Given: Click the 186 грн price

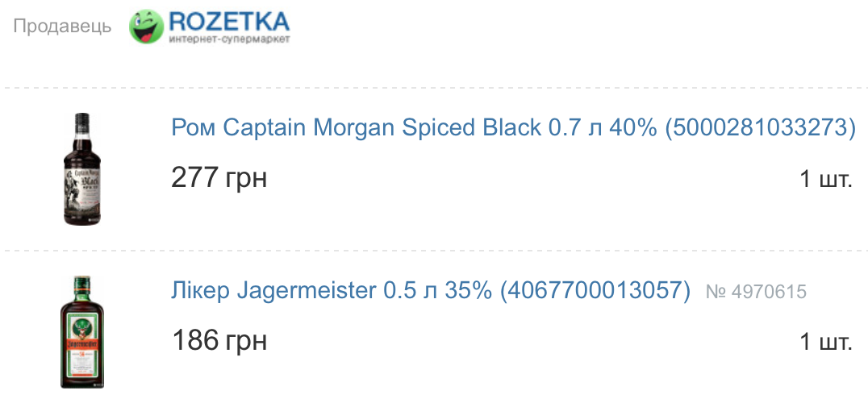Looking at the screenshot, I should pyautogui.click(x=219, y=340).
